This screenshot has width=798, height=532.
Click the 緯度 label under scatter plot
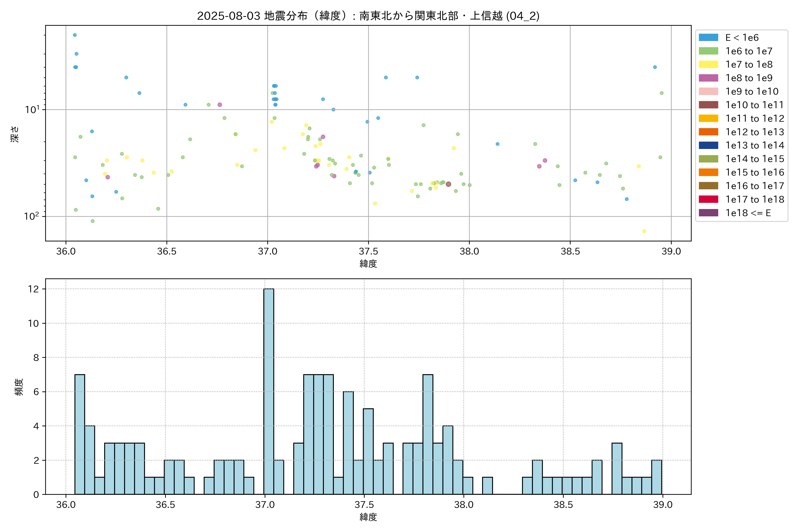click(368, 264)
